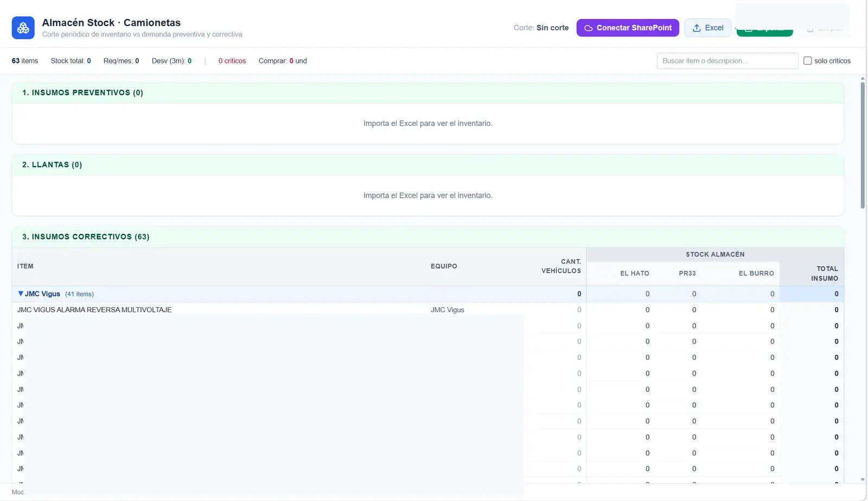Click the vertical scrollbar thumb
Screen dimensions: 868x501
(863, 145)
